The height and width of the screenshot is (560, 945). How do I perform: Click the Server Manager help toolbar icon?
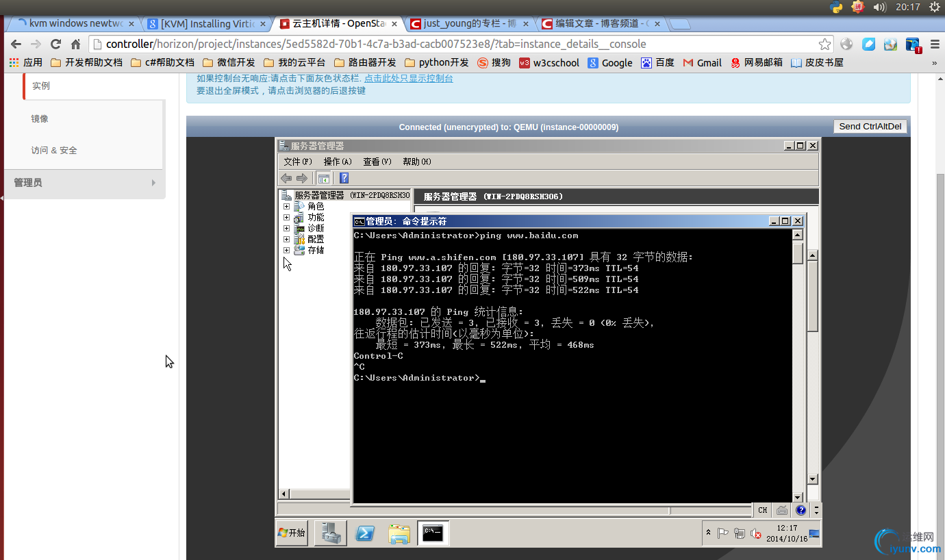click(344, 178)
